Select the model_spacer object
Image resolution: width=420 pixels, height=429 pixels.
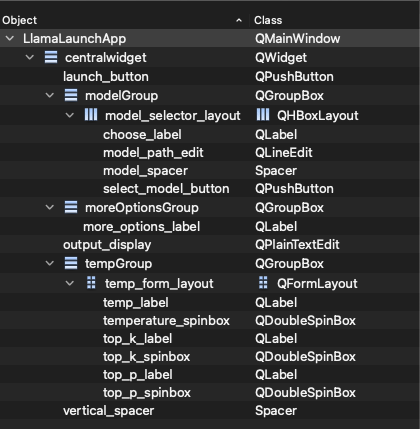click(x=145, y=171)
